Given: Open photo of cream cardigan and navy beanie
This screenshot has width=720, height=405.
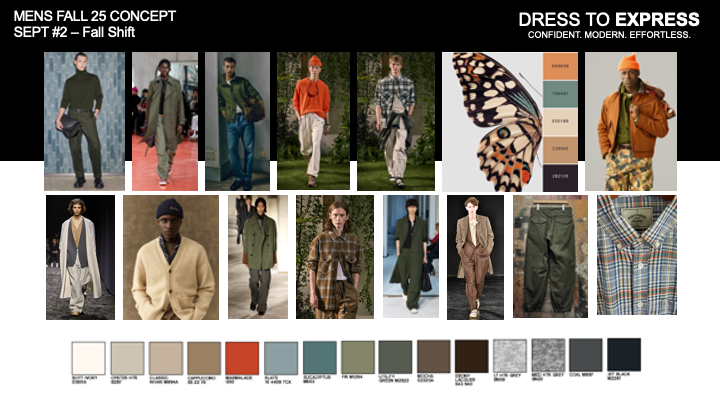Looking at the screenshot, I should (x=171, y=257).
